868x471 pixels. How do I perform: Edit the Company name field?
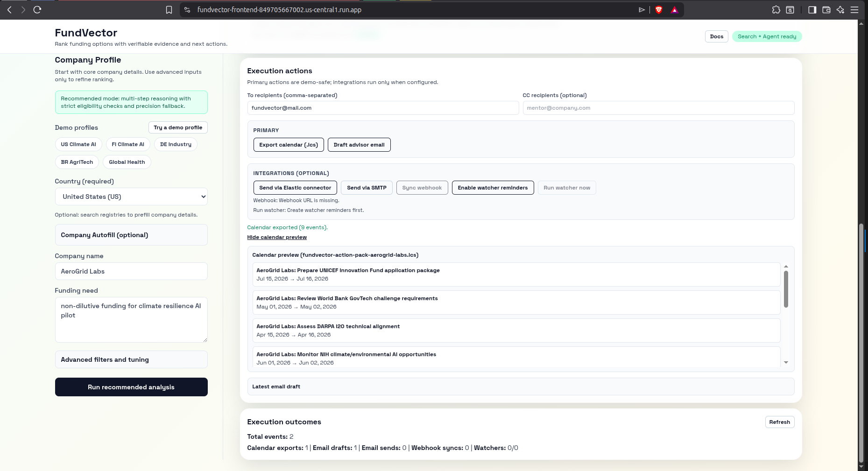point(131,271)
